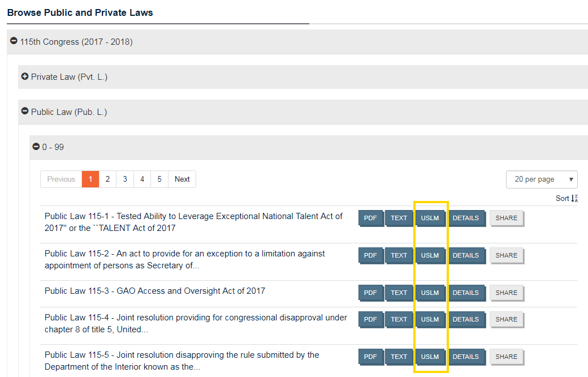Screen dimensions: 588x377
Task: Collapse the 0 - 99 range group
Action: pos(36,147)
